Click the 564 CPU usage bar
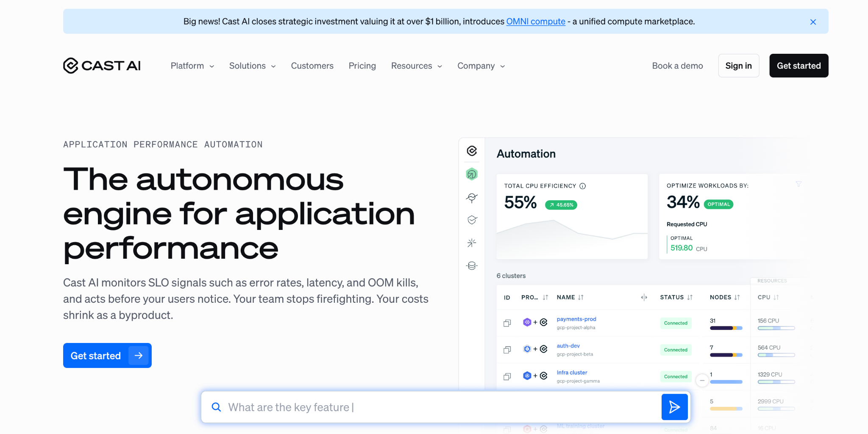This screenshot has width=868, height=434. 776,355
